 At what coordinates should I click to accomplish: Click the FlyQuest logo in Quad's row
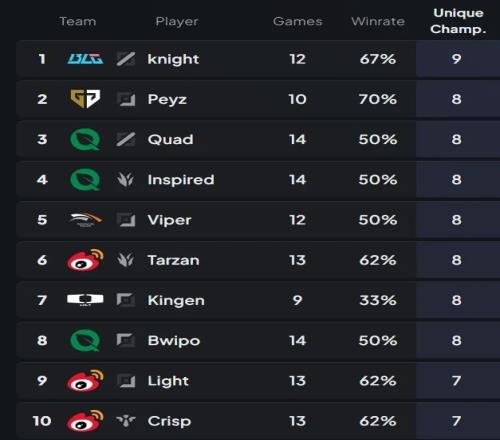[x=85, y=139]
